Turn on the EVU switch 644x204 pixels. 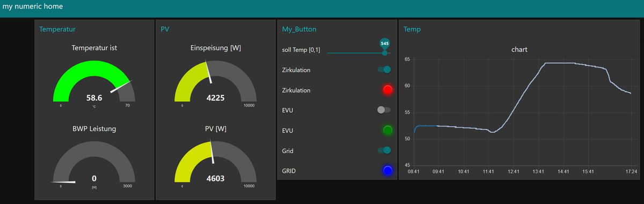[384, 110]
